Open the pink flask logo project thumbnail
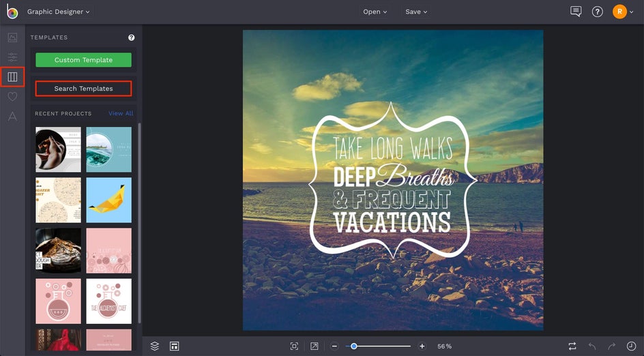This screenshot has width=644, height=356. 58,301
